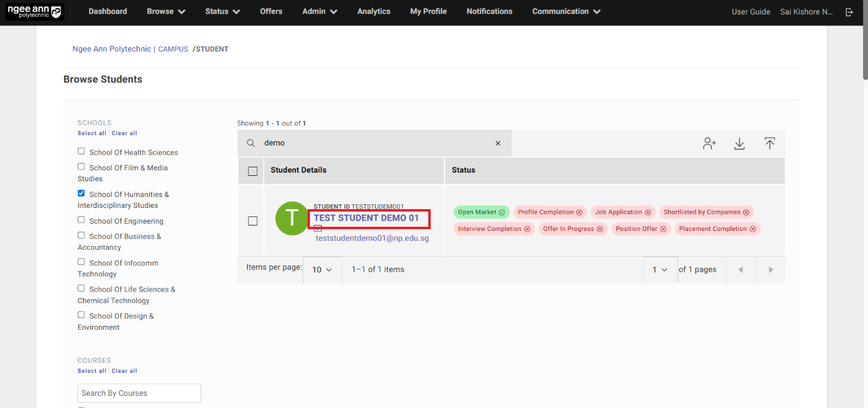Check the School Of Engineering checkbox

(x=81, y=220)
